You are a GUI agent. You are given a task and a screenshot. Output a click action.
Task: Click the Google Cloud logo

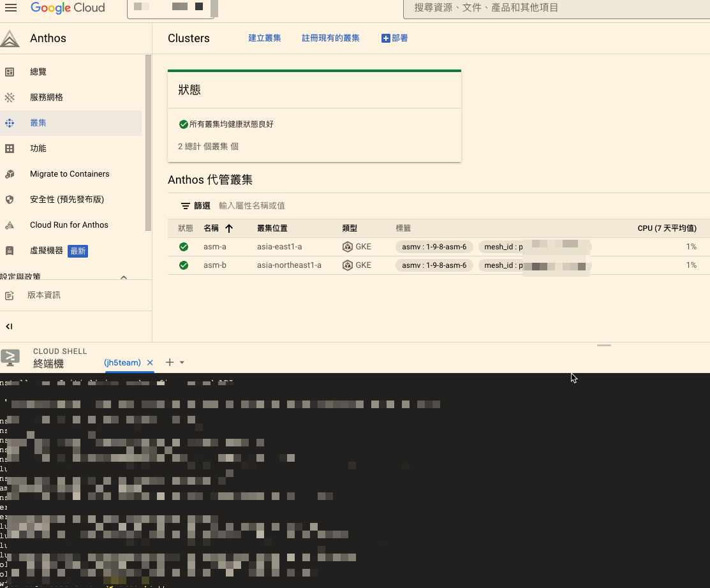pos(68,8)
